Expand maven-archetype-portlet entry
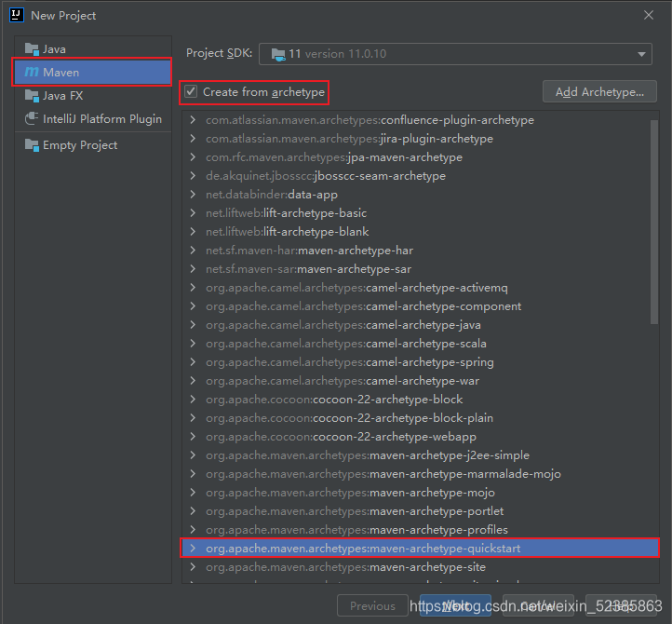 coord(193,511)
